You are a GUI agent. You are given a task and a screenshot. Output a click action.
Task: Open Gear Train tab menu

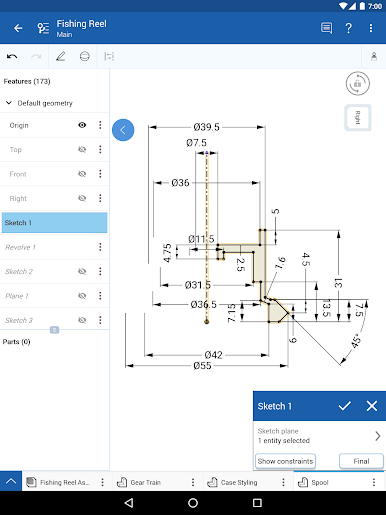[193, 482]
